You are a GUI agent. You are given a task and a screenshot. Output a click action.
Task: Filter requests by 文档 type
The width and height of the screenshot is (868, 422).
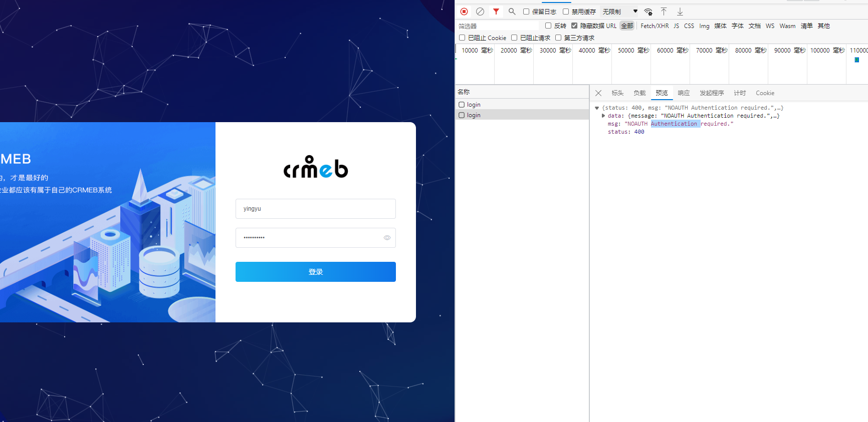754,26
